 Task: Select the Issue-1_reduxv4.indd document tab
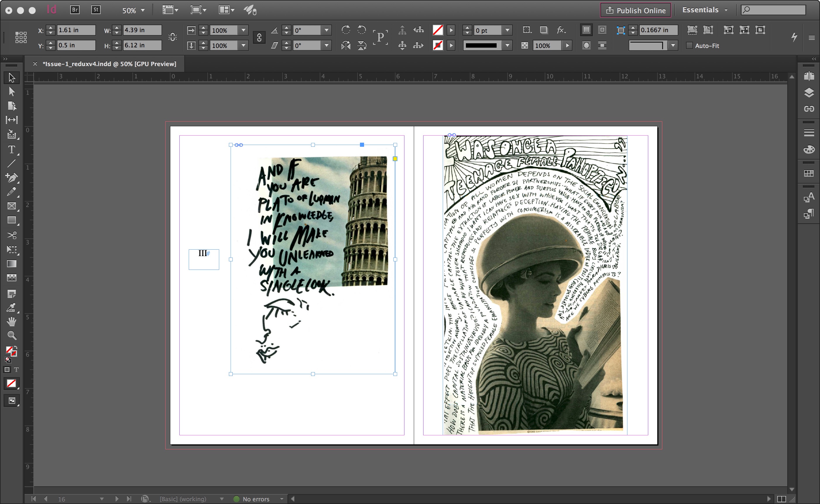point(109,64)
